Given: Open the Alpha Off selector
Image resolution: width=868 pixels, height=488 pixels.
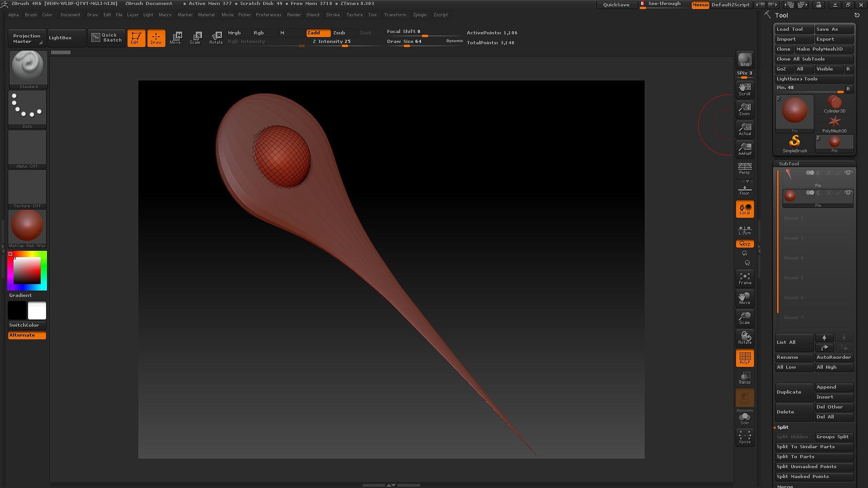Looking at the screenshot, I should (x=28, y=149).
